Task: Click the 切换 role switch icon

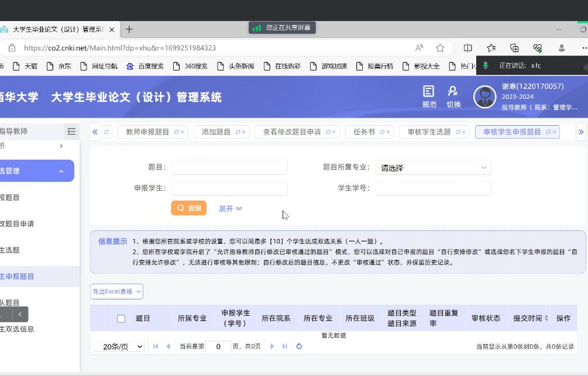Action: [x=453, y=92]
